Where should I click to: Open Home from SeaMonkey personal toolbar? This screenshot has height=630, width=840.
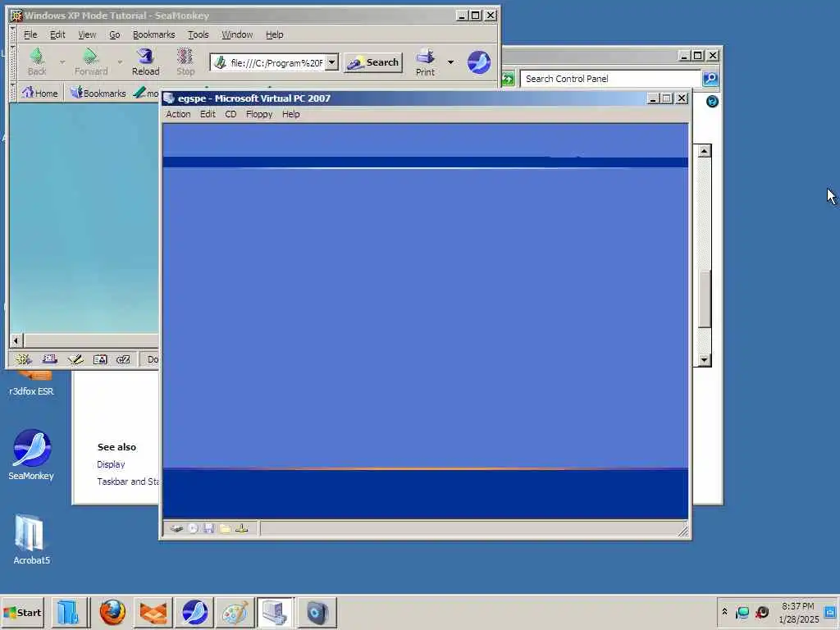[39, 93]
